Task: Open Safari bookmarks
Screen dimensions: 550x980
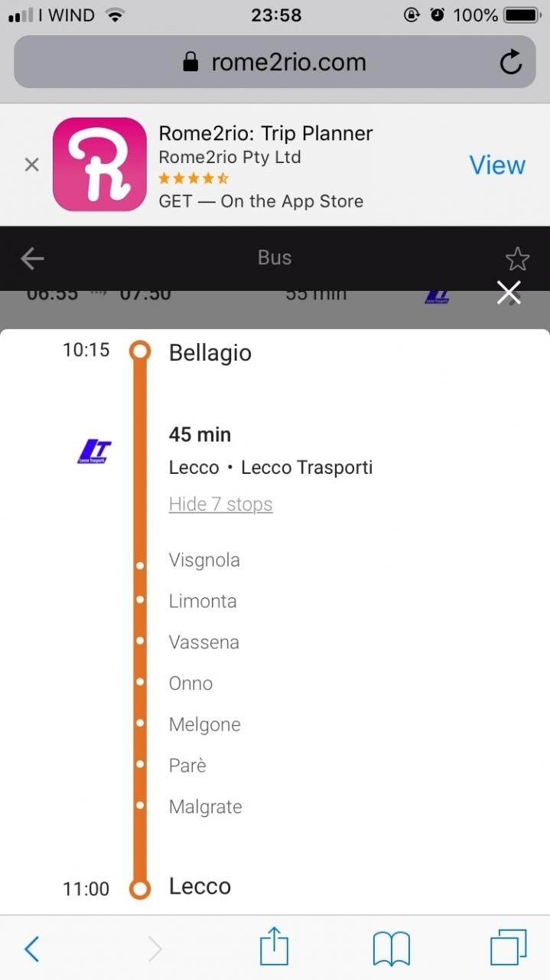Action: click(391, 949)
